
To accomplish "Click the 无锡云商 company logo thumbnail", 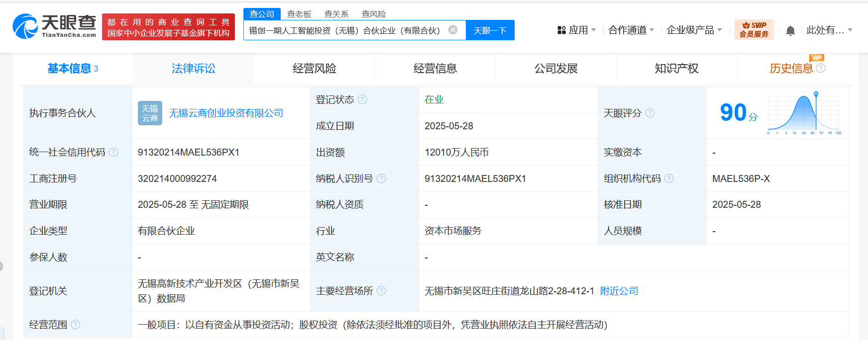I will tap(150, 113).
